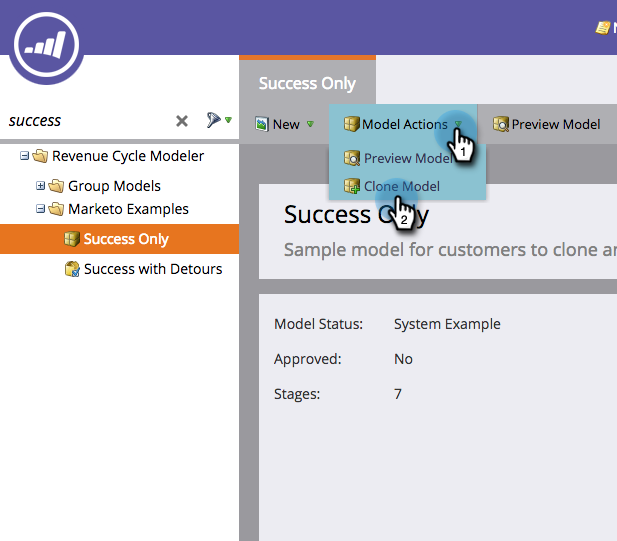This screenshot has height=541, width=617.
Task: Clear the search with the X icon
Action: [x=182, y=121]
